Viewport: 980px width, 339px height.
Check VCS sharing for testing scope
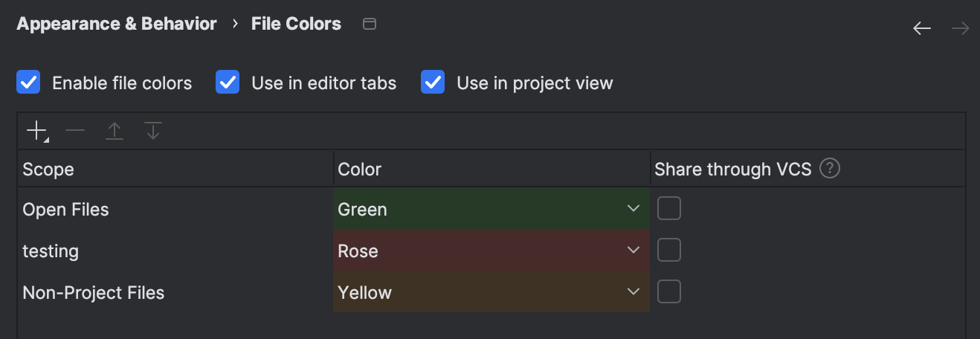669,251
